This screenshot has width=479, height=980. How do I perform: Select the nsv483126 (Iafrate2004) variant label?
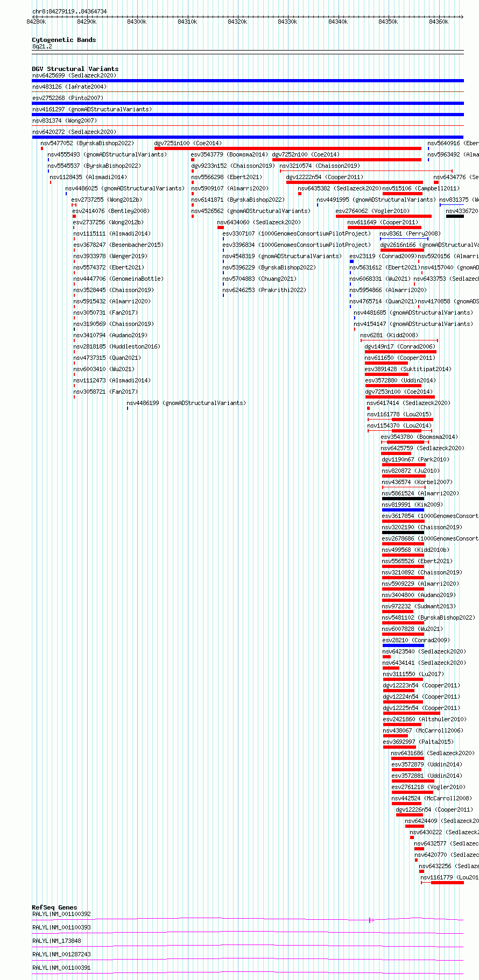69,87
